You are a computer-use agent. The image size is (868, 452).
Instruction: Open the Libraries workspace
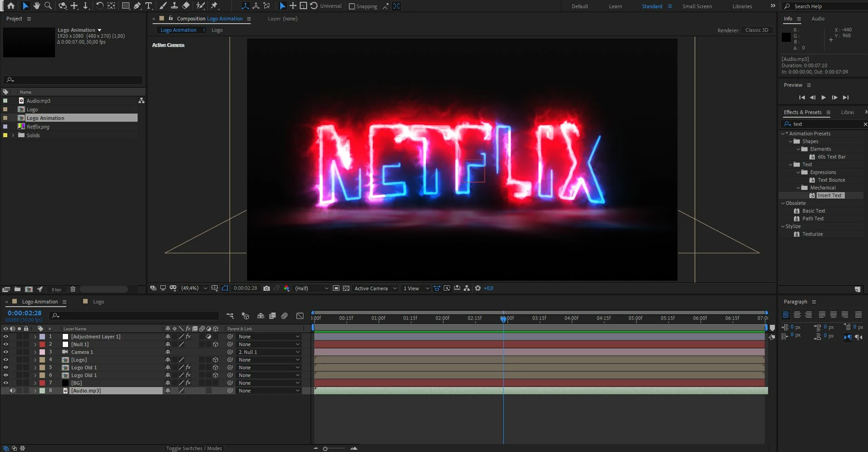[x=742, y=6]
